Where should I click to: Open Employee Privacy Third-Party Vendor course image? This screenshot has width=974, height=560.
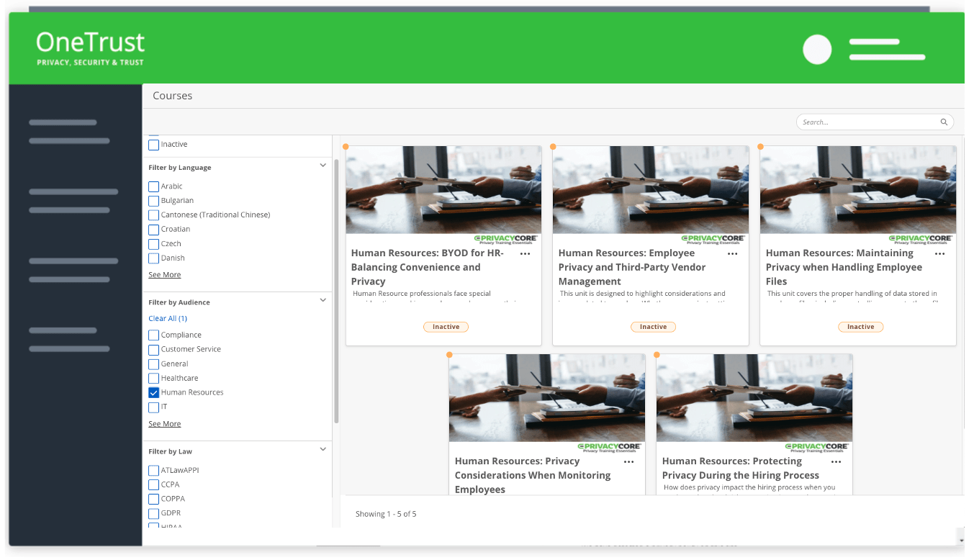(x=651, y=190)
